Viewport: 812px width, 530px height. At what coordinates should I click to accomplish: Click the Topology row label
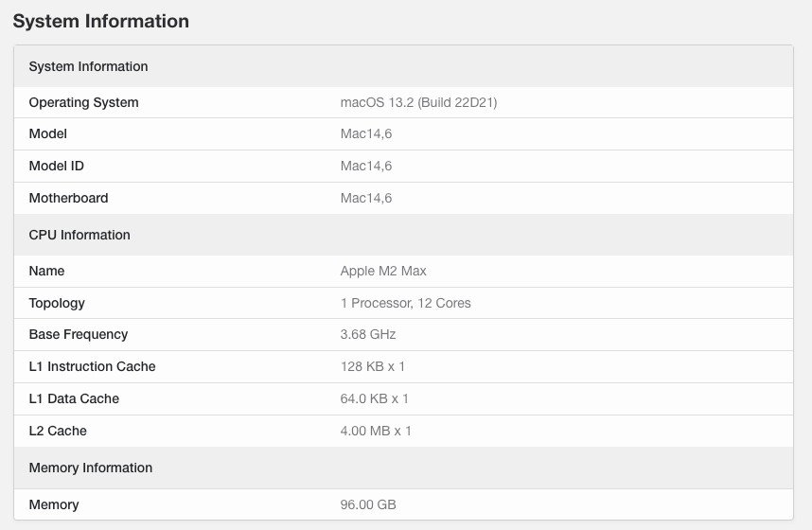pos(57,303)
